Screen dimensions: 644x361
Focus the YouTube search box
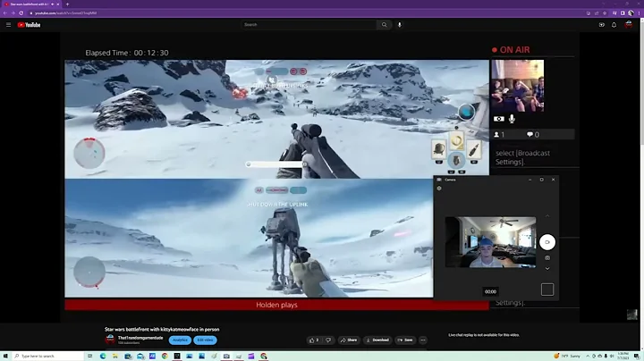[x=309, y=25]
